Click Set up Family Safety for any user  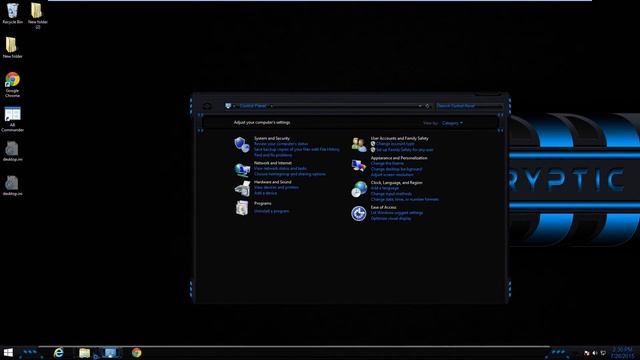click(x=405, y=150)
